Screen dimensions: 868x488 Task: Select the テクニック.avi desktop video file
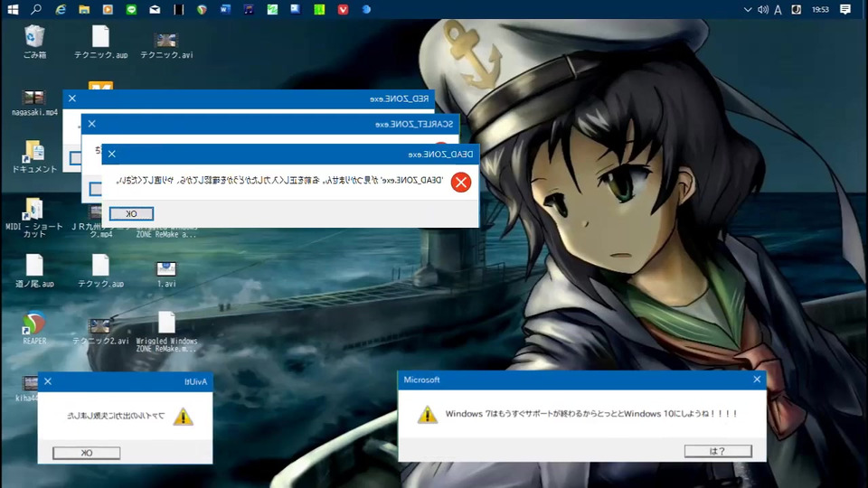[166, 45]
